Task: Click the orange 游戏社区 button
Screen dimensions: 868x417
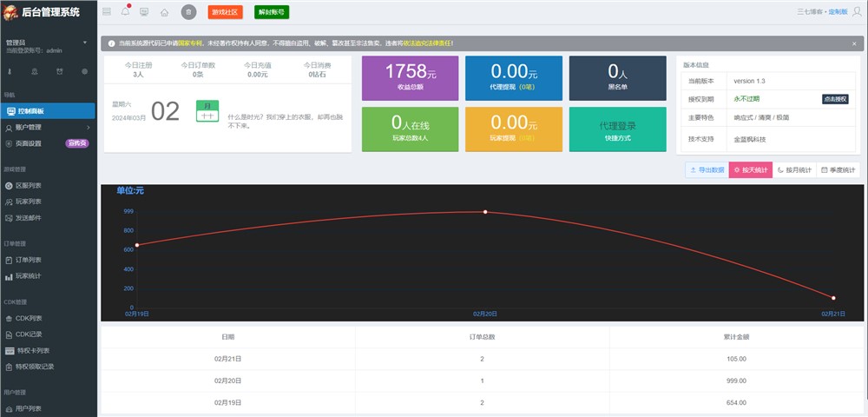Action: tap(226, 12)
